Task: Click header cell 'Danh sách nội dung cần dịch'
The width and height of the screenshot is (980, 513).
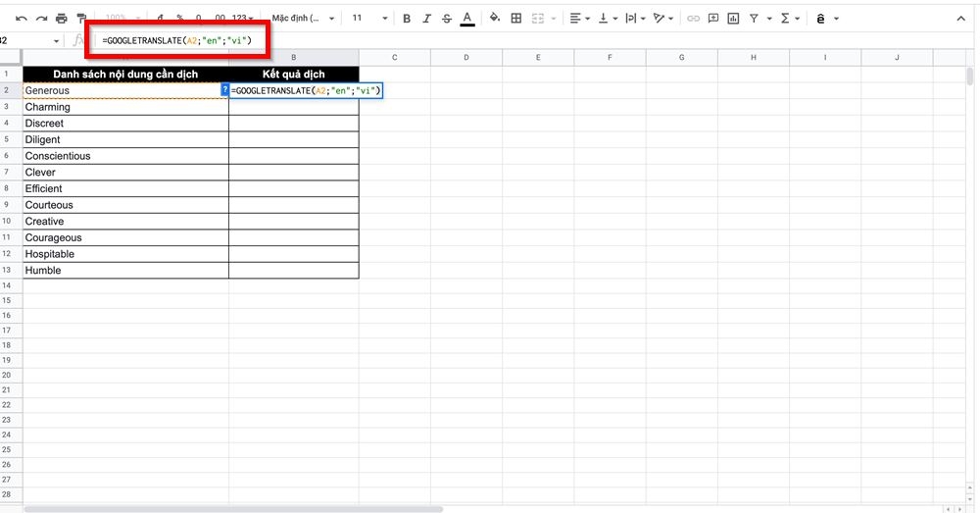Action: tap(125, 74)
